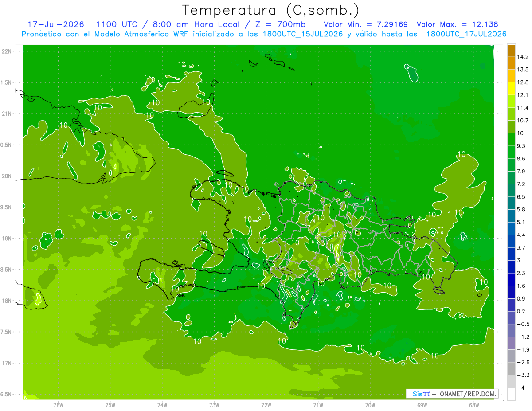532x411 pixels.
Task: Click the 'ONAMET/REP.DOM.' credit text
Action: pos(468,394)
